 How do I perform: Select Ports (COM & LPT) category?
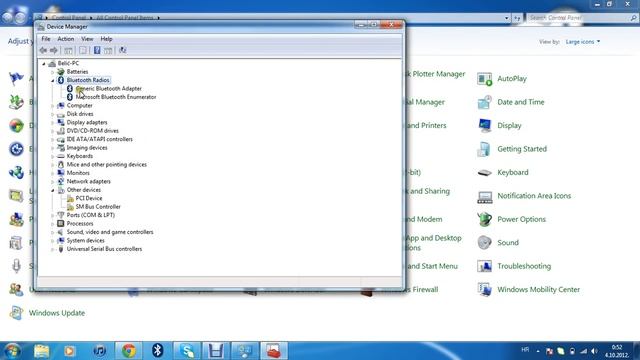pyautogui.click(x=91, y=215)
